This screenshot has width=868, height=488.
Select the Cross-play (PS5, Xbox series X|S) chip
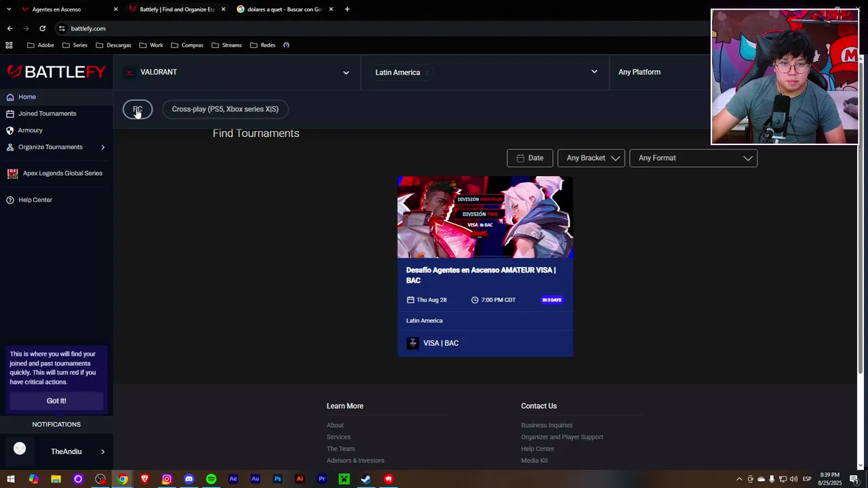225,109
